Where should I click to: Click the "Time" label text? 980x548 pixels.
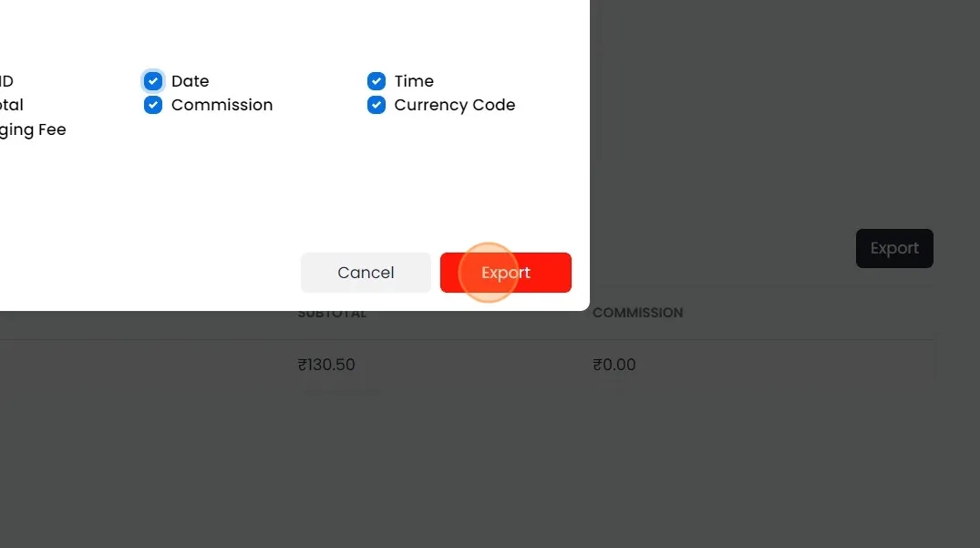(x=414, y=81)
